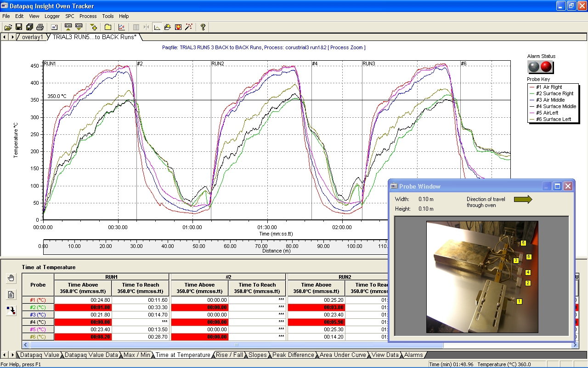
Task: Click the probe photo in the Probe Window
Action: point(482,276)
